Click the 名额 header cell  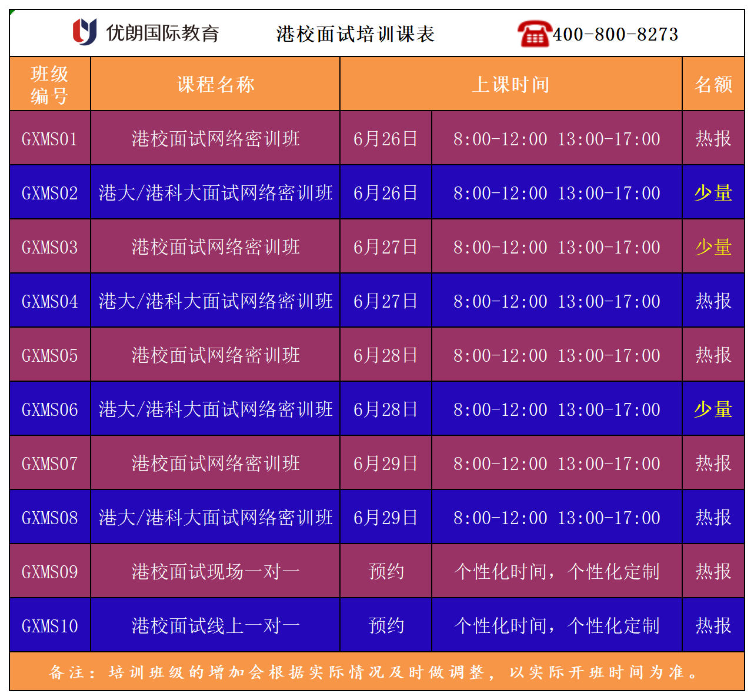(713, 84)
